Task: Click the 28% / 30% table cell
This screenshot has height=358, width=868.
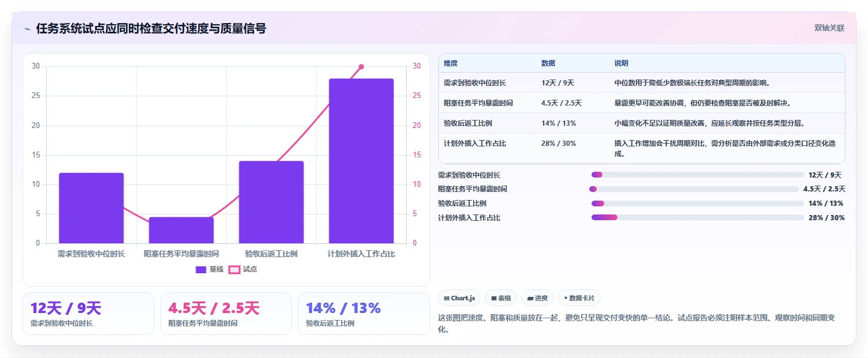Action: click(559, 144)
